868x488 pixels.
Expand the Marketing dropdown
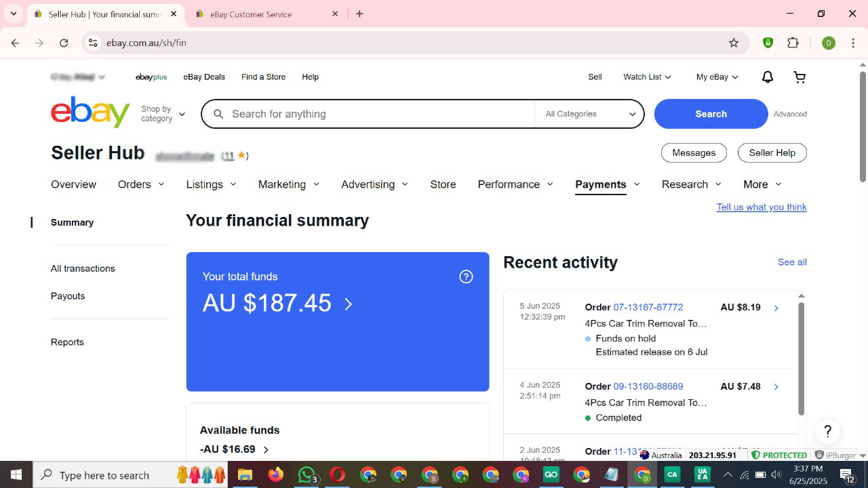(289, 184)
